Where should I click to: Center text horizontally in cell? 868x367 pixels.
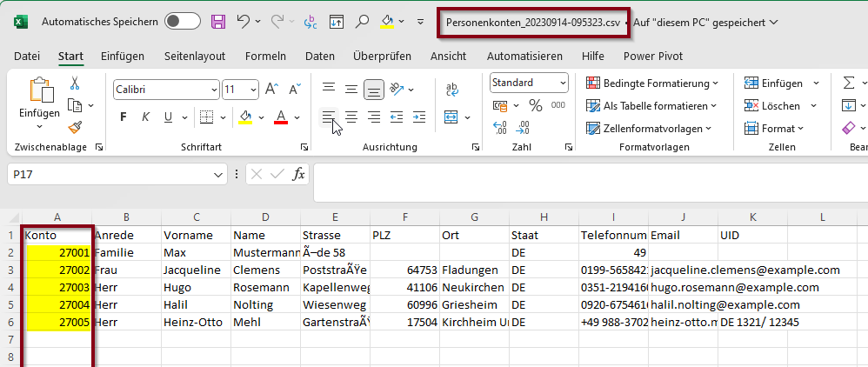coord(351,117)
